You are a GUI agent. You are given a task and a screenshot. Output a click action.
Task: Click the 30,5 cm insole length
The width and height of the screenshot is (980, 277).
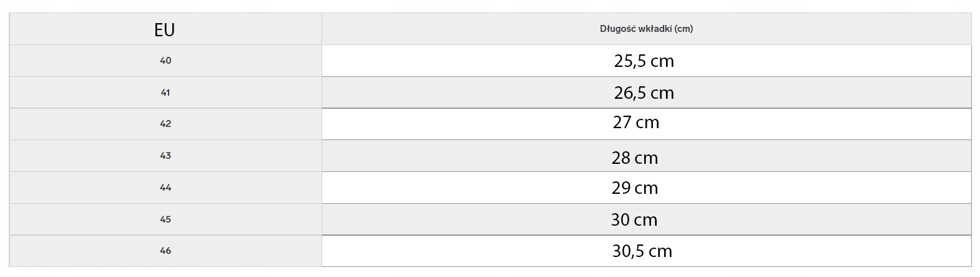[x=642, y=251]
